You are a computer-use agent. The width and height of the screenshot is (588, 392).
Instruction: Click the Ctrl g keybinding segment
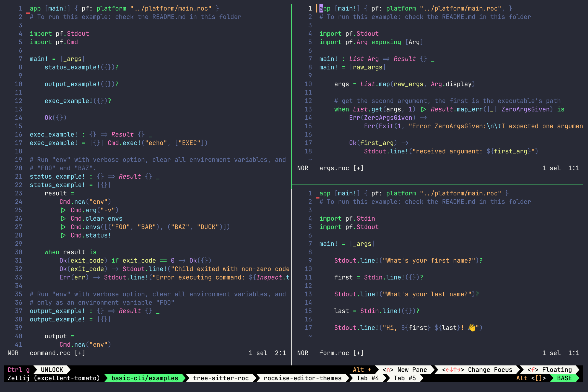coord(19,370)
